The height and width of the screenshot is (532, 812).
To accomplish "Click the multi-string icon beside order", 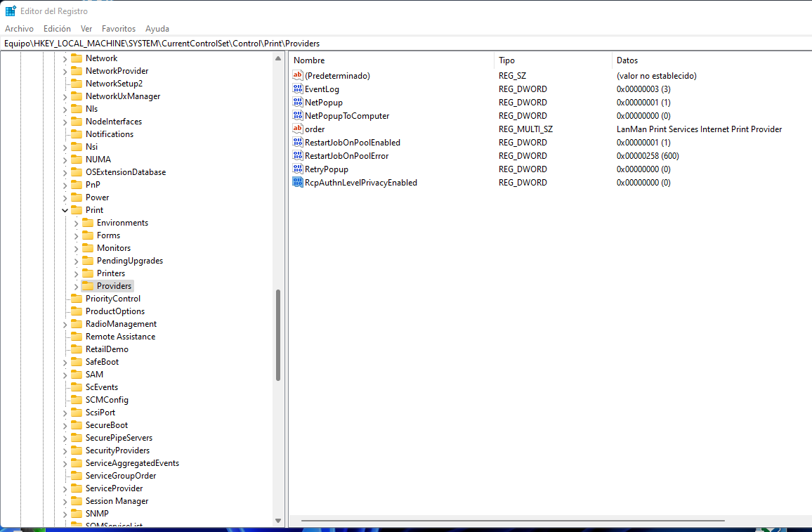I will point(298,129).
